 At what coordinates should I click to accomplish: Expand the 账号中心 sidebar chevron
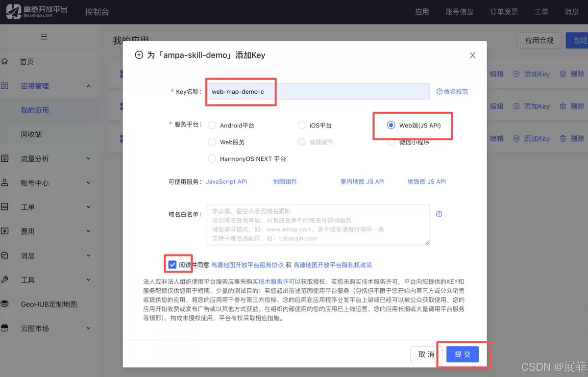[x=89, y=183]
